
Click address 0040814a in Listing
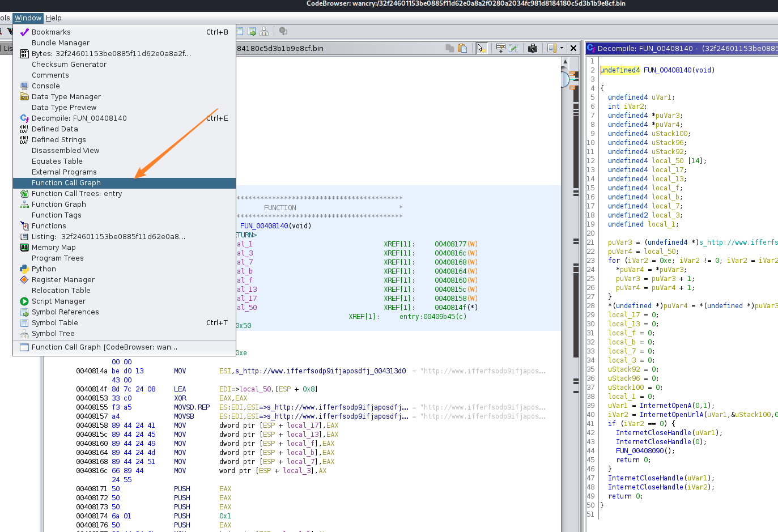92,371
